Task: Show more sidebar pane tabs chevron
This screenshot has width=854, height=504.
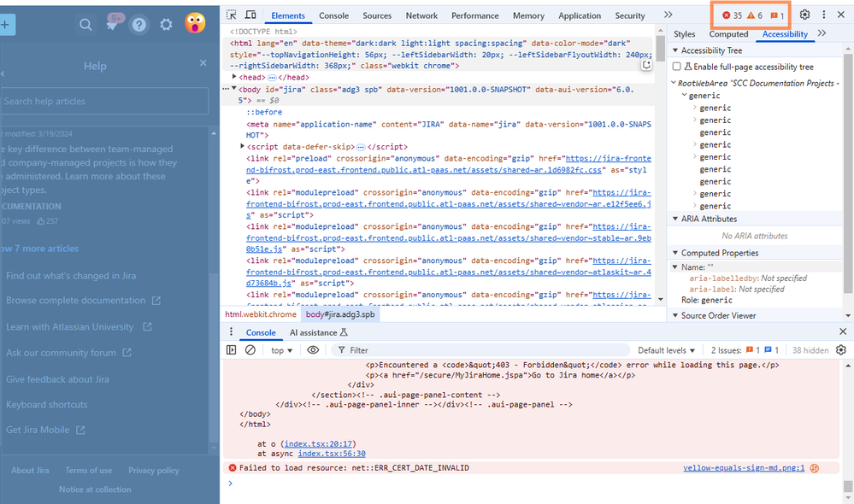Action: pos(822,33)
